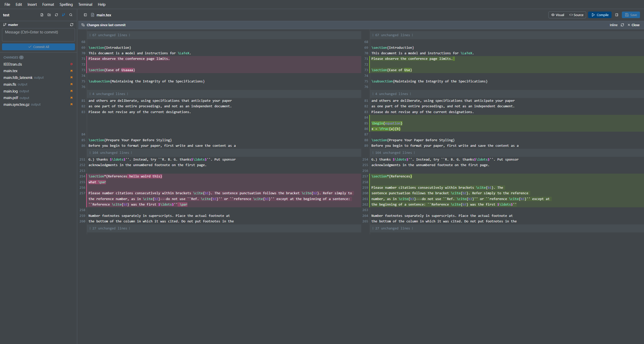The height and width of the screenshot is (344, 644).
Task: Click the test project name
Action: pos(6,15)
